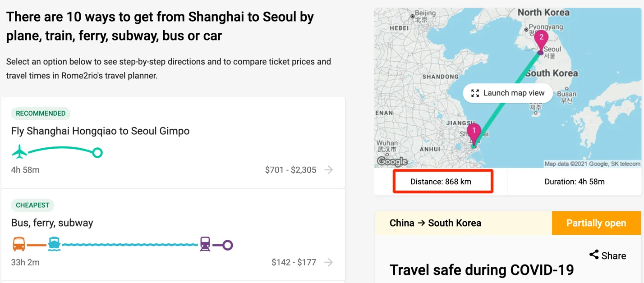Click the purple subway destination circle endpoint

[x=228, y=245]
